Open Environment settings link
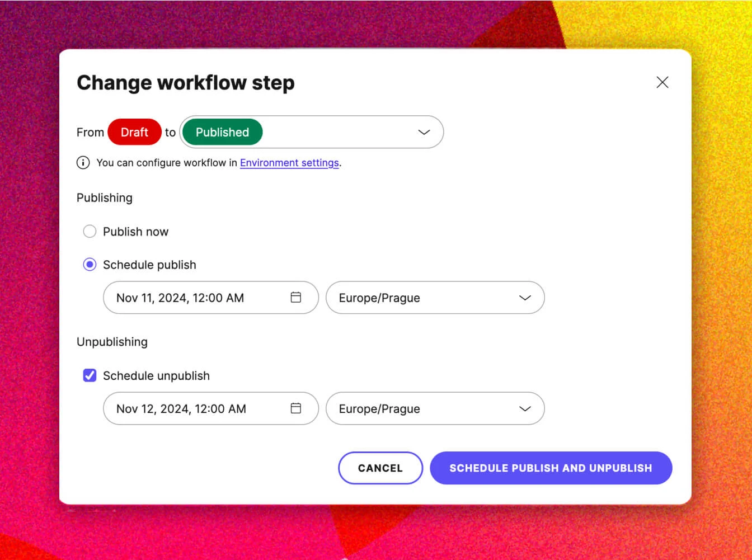 (x=289, y=162)
